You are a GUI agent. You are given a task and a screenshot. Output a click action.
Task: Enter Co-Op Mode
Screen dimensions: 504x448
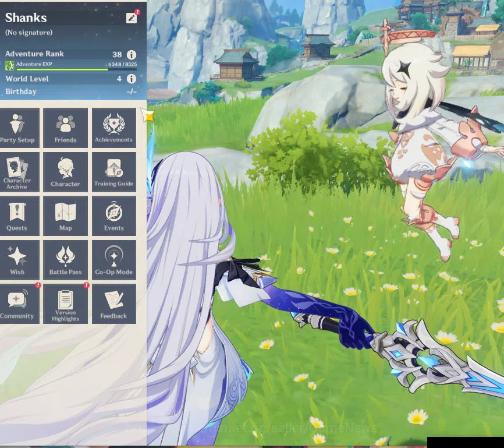(x=114, y=260)
